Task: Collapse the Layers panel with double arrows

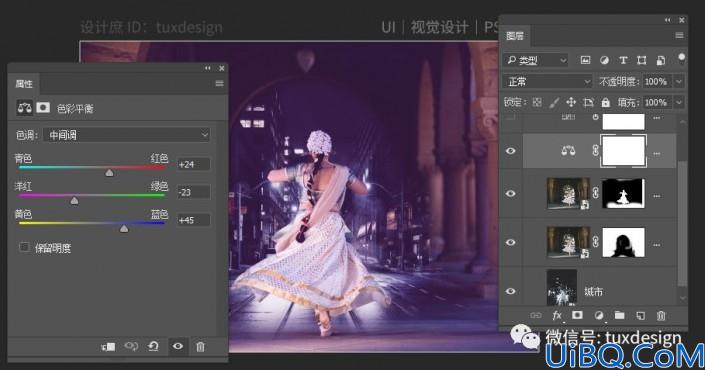Action: pos(668,20)
